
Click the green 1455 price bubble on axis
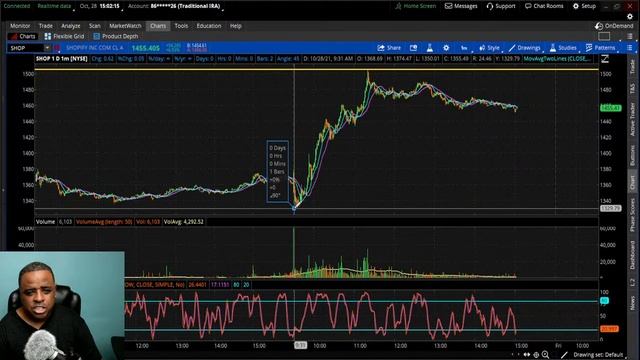(610, 108)
